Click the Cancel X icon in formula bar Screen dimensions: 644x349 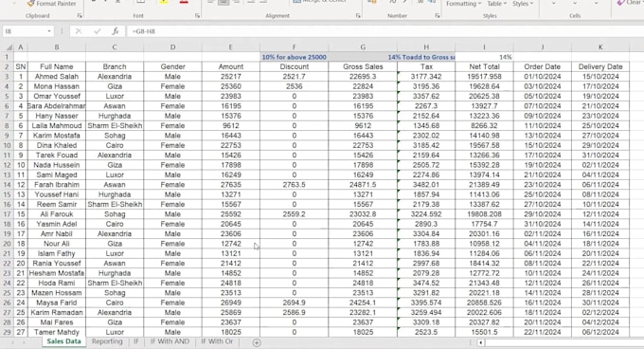pos(79,31)
